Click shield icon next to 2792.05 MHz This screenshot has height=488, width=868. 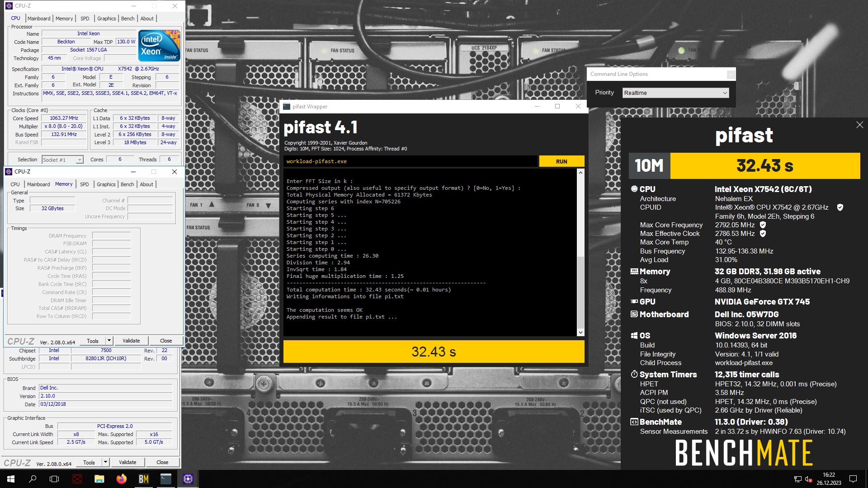pyautogui.click(x=763, y=225)
